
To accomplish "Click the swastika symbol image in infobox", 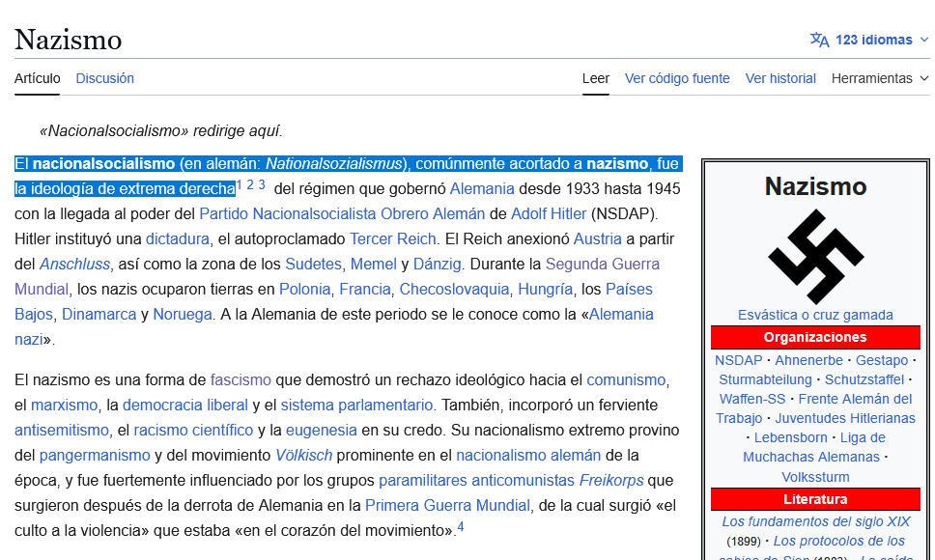I will (x=816, y=257).
